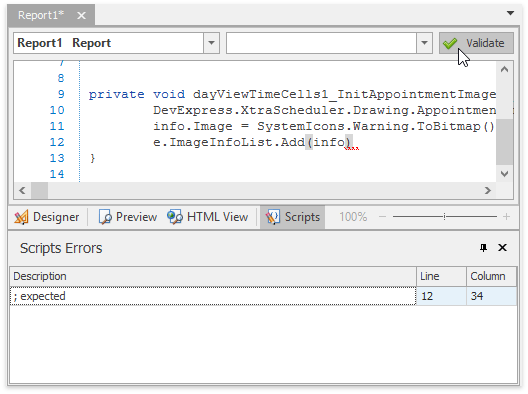Click line number 8 in gutter
This screenshot has height=394, width=528.
click(x=61, y=78)
